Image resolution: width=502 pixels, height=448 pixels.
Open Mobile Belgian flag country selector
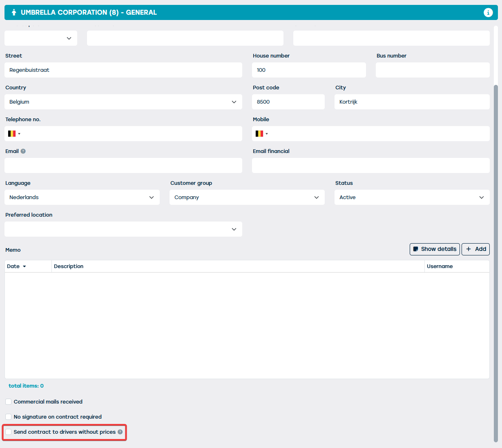(262, 134)
